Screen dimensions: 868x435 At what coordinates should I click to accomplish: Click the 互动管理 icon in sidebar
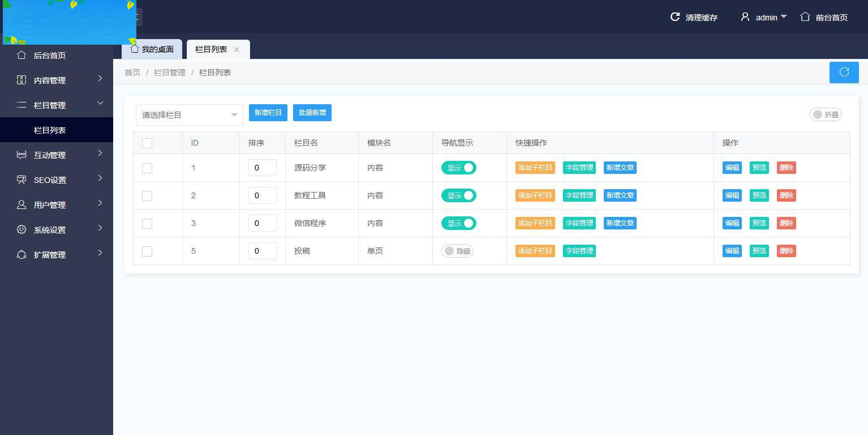pos(22,155)
